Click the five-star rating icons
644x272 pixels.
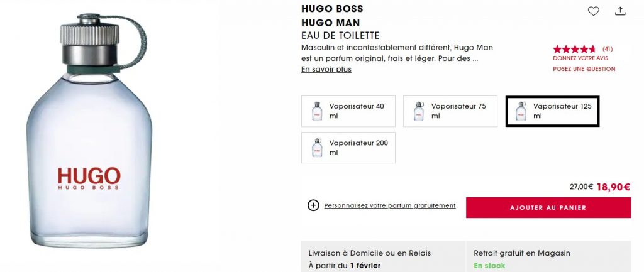click(x=574, y=49)
